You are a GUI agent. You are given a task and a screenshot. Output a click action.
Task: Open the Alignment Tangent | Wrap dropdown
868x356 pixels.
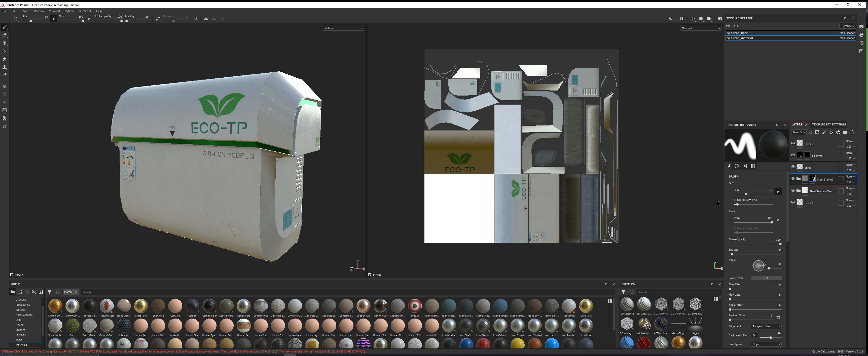766,326
